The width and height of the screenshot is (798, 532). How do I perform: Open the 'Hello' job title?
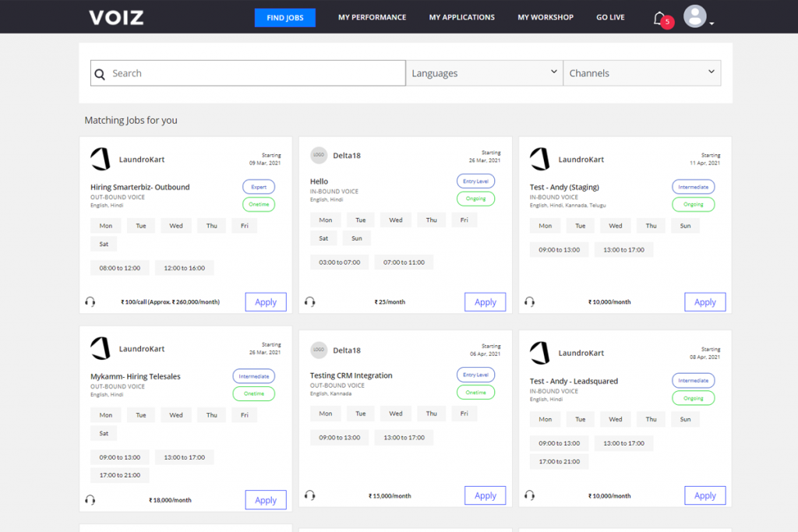pyautogui.click(x=319, y=181)
